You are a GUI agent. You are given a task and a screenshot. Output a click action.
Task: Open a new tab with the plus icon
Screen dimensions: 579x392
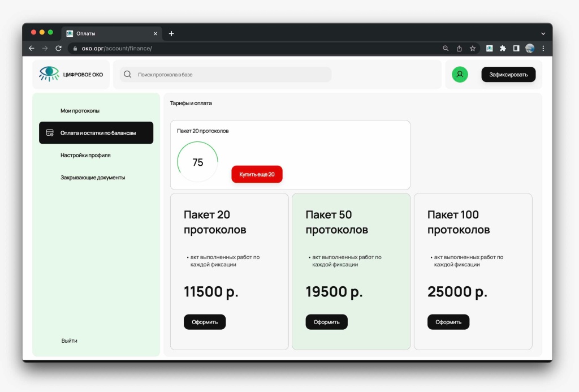click(171, 33)
